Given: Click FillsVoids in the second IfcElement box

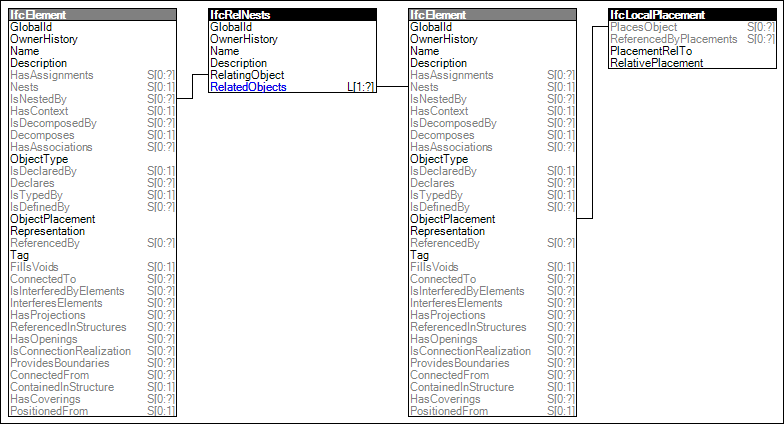Looking at the screenshot, I should [434, 267].
